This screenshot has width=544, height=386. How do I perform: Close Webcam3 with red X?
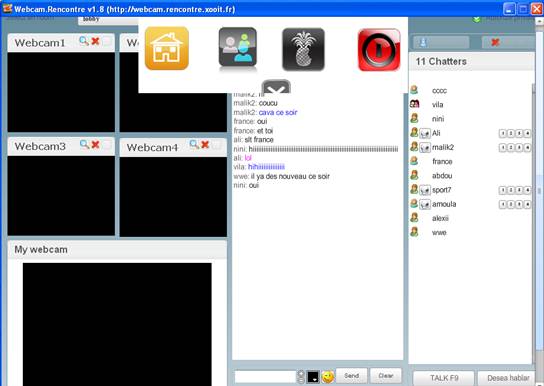(95, 144)
